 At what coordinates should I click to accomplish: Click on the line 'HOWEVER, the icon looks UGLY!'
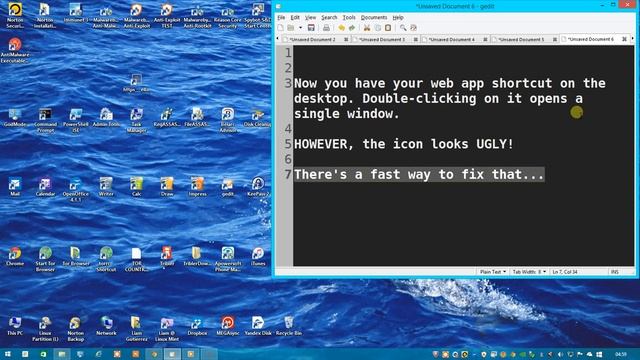pos(404,144)
